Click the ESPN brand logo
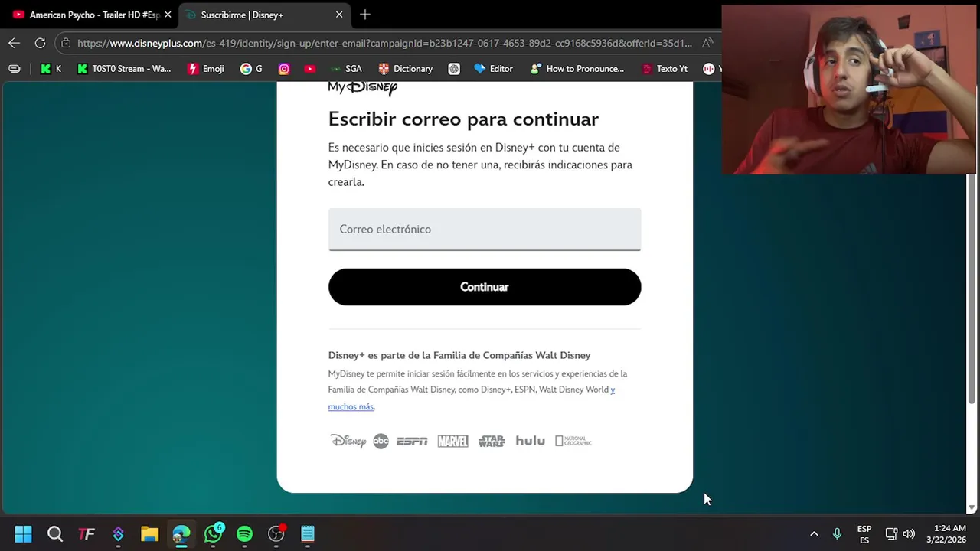This screenshot has height=551, width=980. [412, 441]
